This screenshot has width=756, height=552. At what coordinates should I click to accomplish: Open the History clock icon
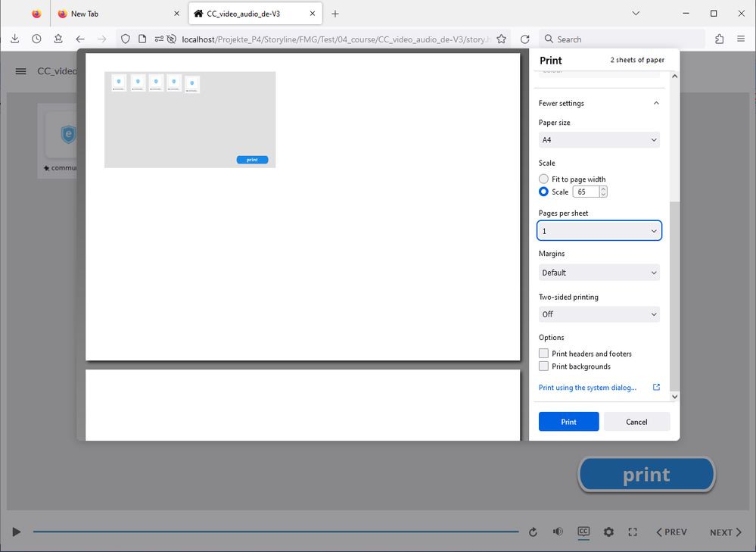(x=36, y=39)
